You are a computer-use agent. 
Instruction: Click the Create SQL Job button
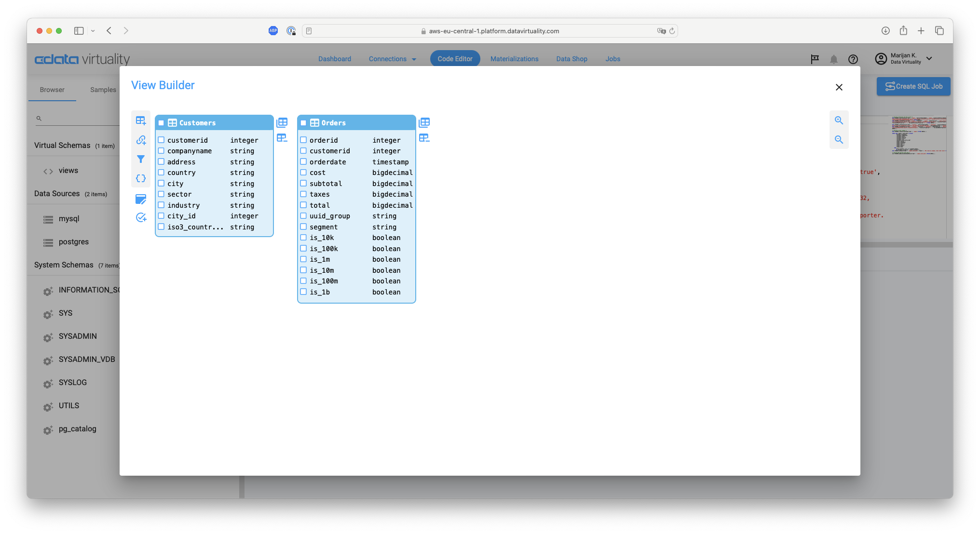pyautogui.click(x=913, y=86)
